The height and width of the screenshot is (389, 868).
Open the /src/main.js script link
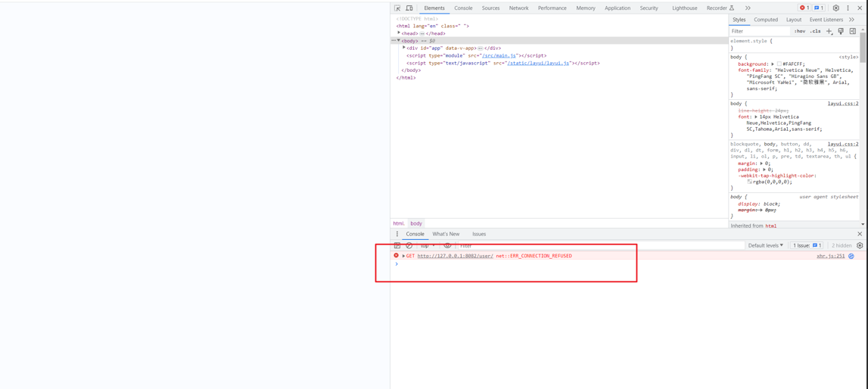point(500,55)
